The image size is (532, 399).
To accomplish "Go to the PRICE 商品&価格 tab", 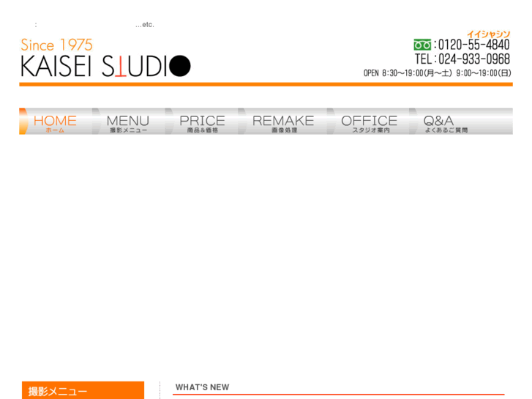I will 202,122.
